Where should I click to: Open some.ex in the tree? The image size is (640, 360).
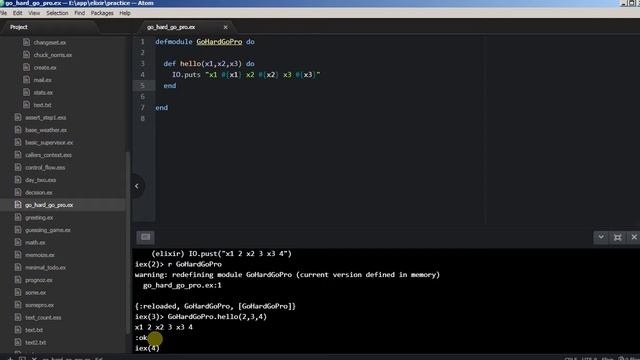[36, 292]
